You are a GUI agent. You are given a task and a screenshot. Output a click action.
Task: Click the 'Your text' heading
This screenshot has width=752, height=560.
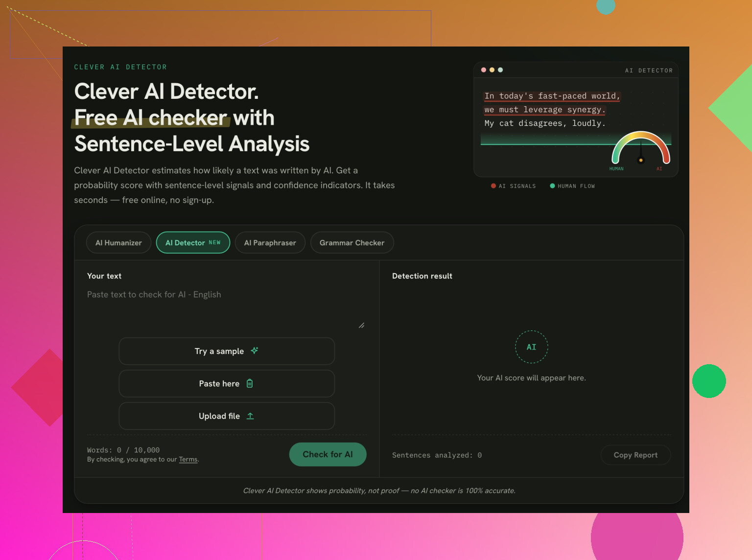tap(104, 276)
